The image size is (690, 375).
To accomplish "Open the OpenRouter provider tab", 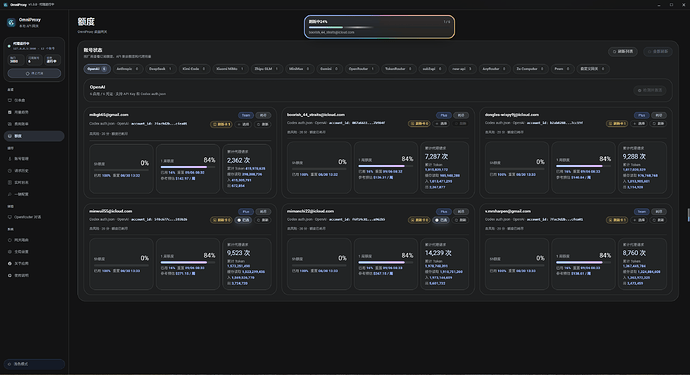I will [361, 69].
